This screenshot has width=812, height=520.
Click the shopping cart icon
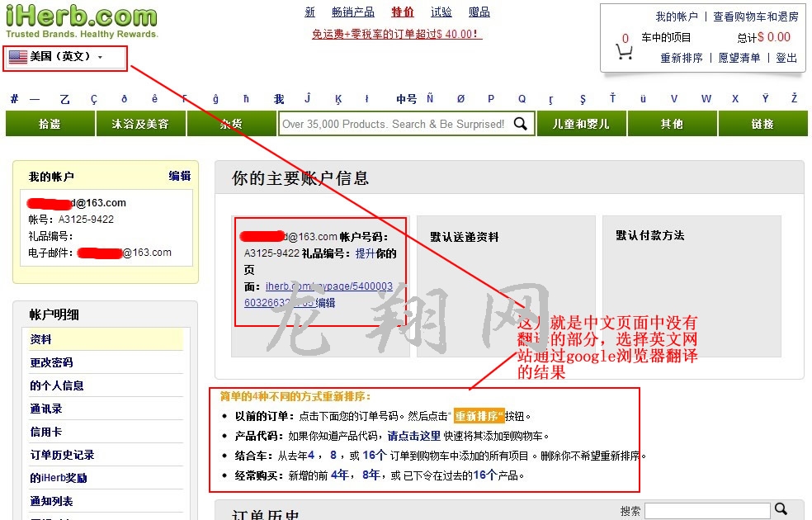[624, 52]
